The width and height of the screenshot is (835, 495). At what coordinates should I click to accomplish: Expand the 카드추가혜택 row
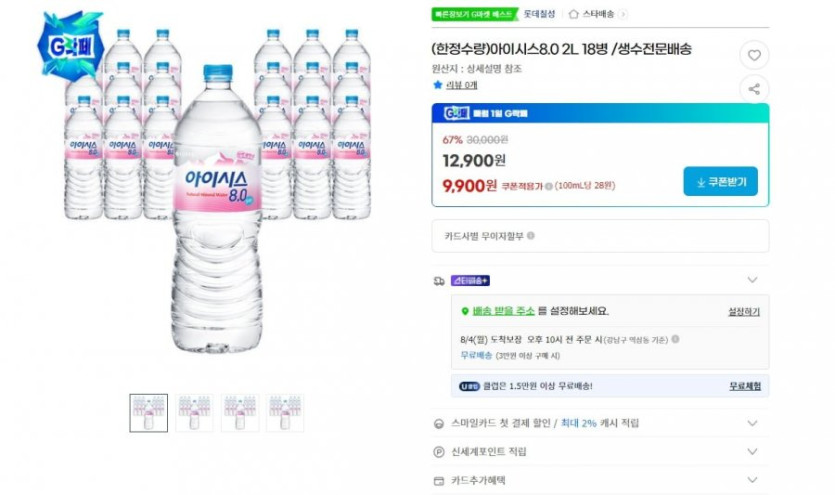pyautogui.click(x=753, y=480)
